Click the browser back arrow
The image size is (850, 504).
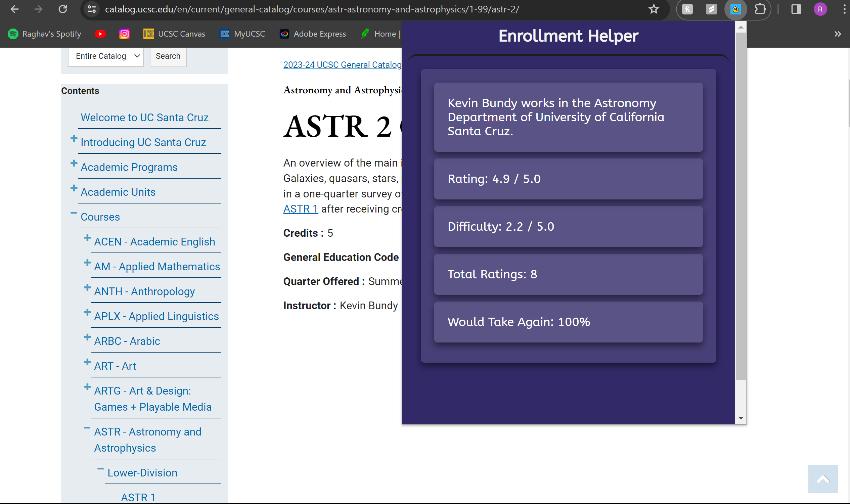point(14,9)
